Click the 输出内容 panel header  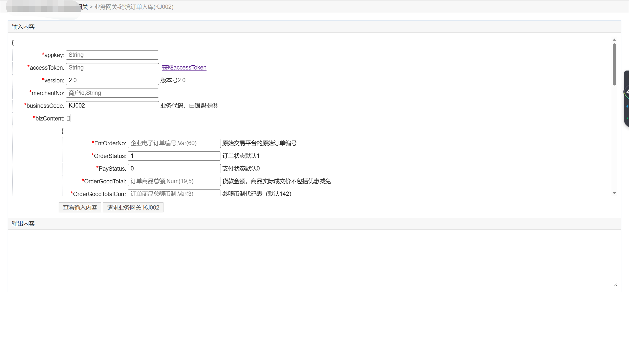[314, 224]
